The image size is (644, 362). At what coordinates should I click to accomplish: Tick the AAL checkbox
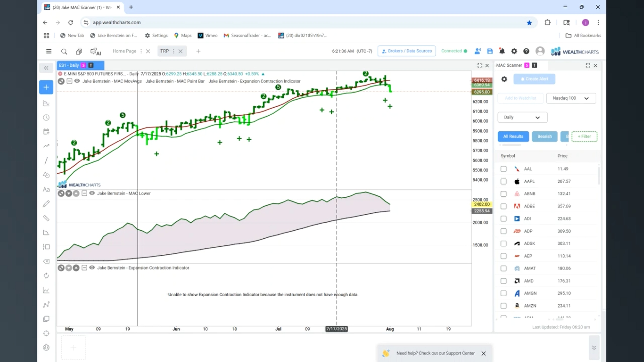pyautogui.click(x=503, y=169)
